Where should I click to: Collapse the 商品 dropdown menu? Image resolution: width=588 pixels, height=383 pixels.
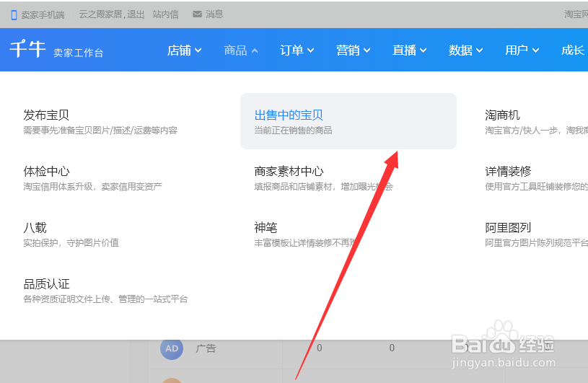[241, 50]
